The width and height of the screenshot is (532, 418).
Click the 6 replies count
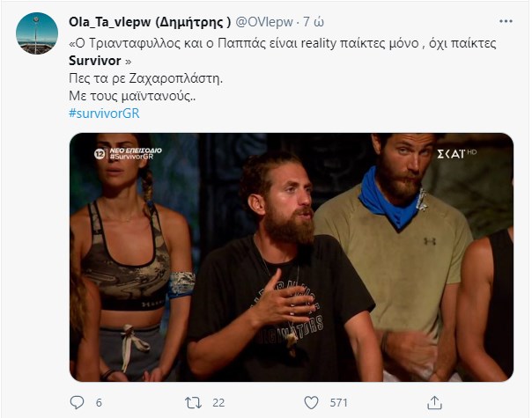pyautogui.click(x=99, y=403)
